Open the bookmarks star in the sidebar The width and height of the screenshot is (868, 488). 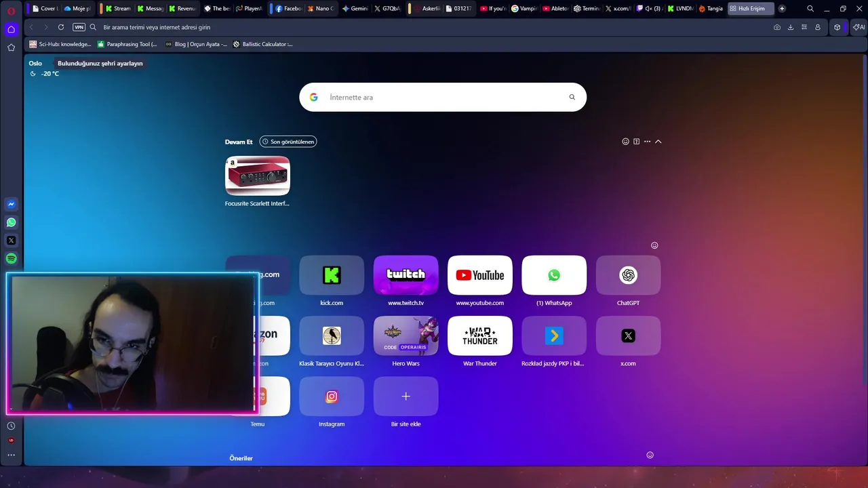11,47
